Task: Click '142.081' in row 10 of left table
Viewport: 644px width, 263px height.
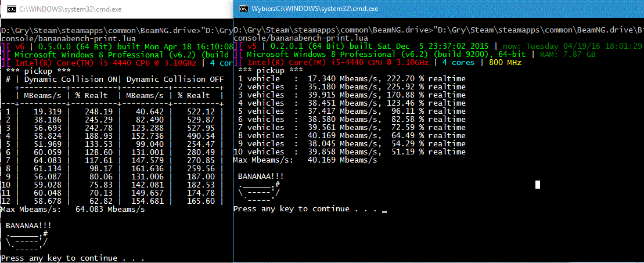Action: tap(148, 185)
